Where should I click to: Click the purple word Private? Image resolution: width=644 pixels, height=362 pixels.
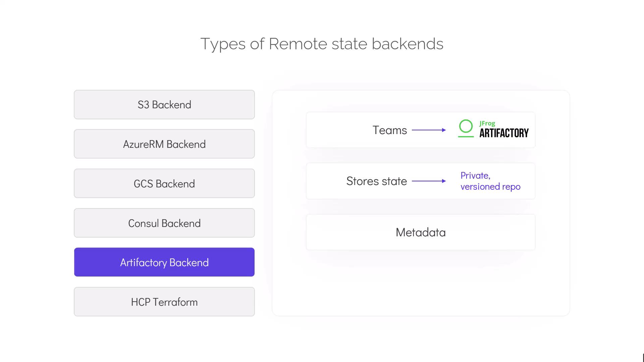(475, 176)
